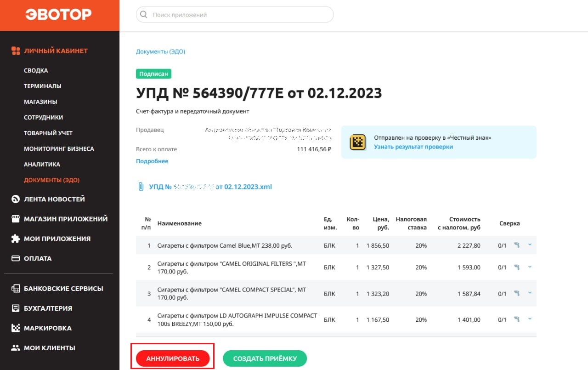Click the Банковские сервисы icon
Screen dimensions: 588x370
pyautogui.click(x=16, y=289)
